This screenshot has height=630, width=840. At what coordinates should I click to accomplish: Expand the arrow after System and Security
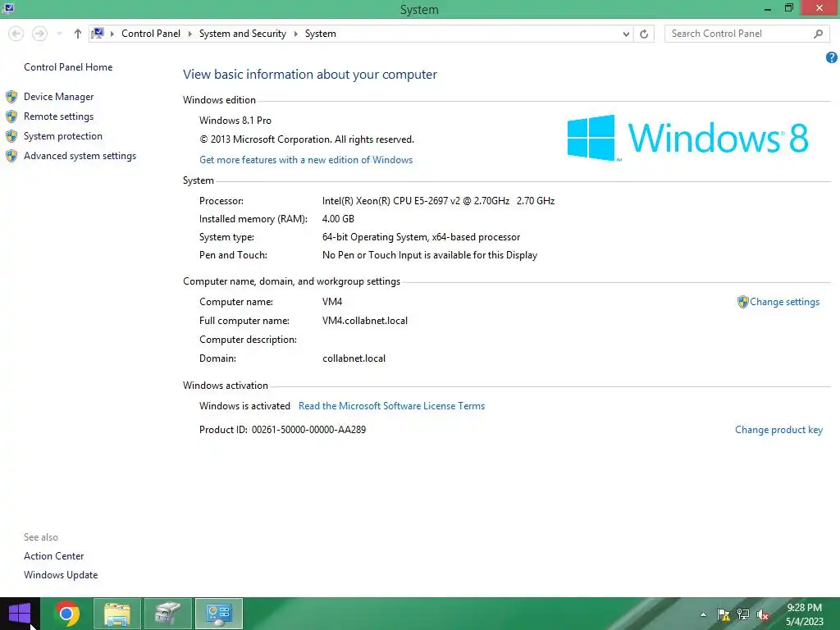(x=295, y=34)
